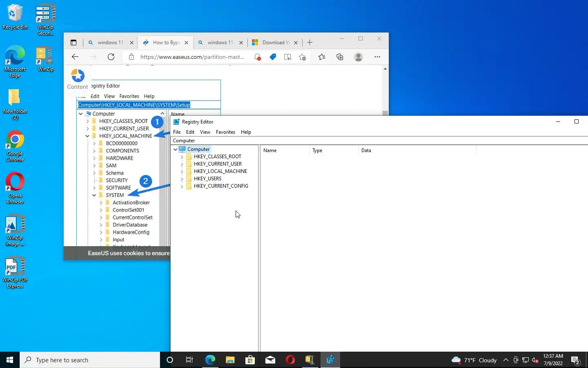Image resolution: width=588 pixels, height=368 pixels.
Task: Click taskbar search box
Action: 90,360
